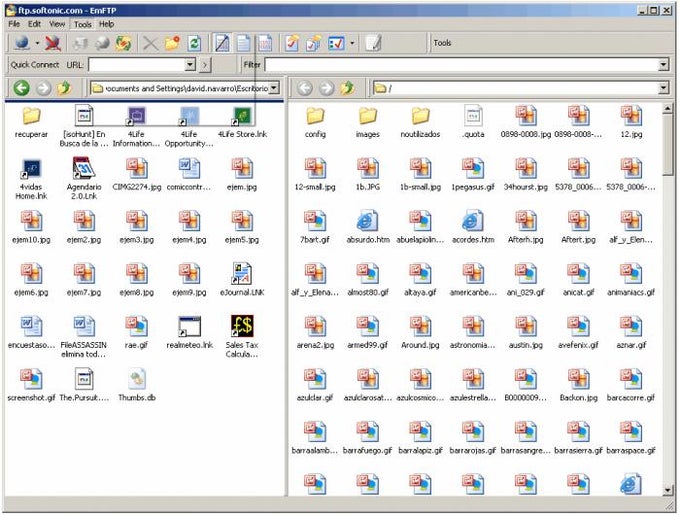This screenshot has width=680, height=515.
Task: Select the eJournal.LNK file icon
Action: 242,280
